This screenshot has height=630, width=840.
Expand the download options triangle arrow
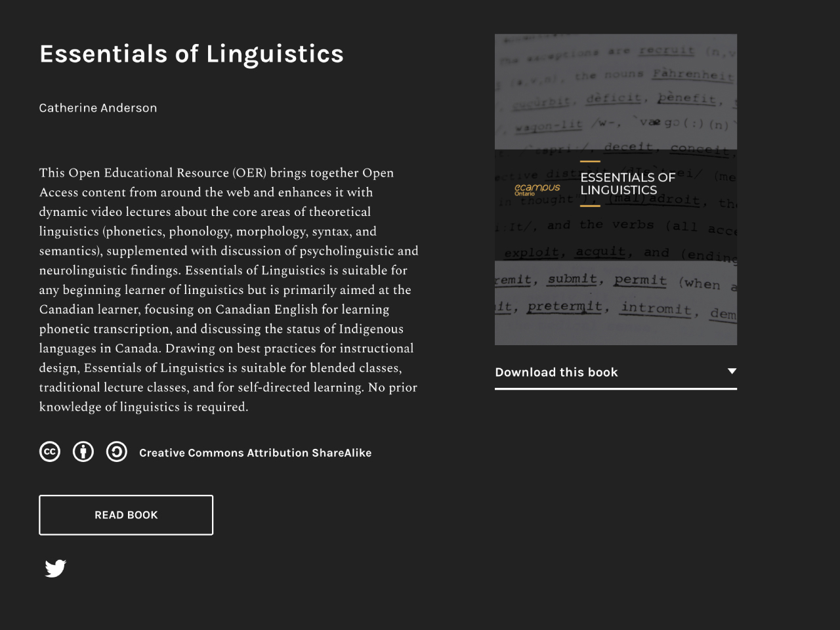point(732,371)
